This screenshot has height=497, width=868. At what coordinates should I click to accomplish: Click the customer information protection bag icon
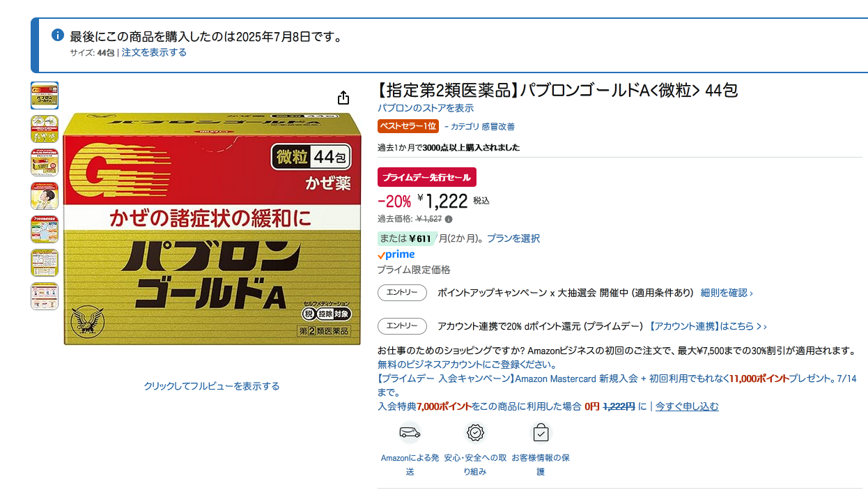(541, 433)
